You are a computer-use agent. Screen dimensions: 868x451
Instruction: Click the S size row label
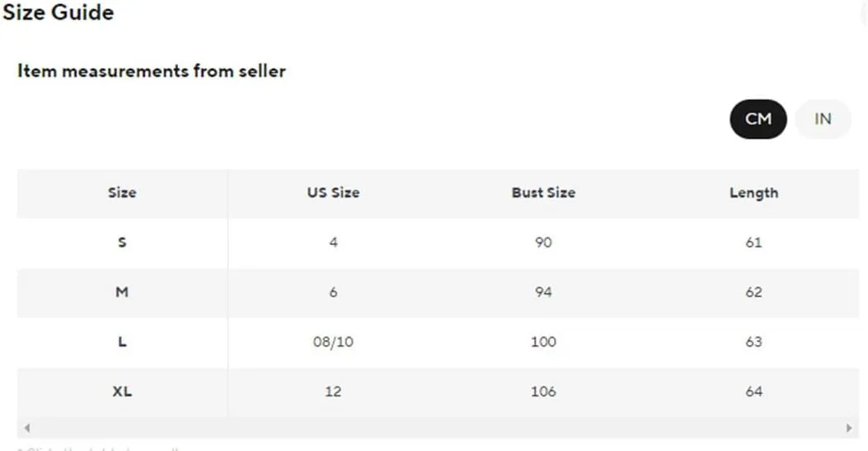(123, 242)
